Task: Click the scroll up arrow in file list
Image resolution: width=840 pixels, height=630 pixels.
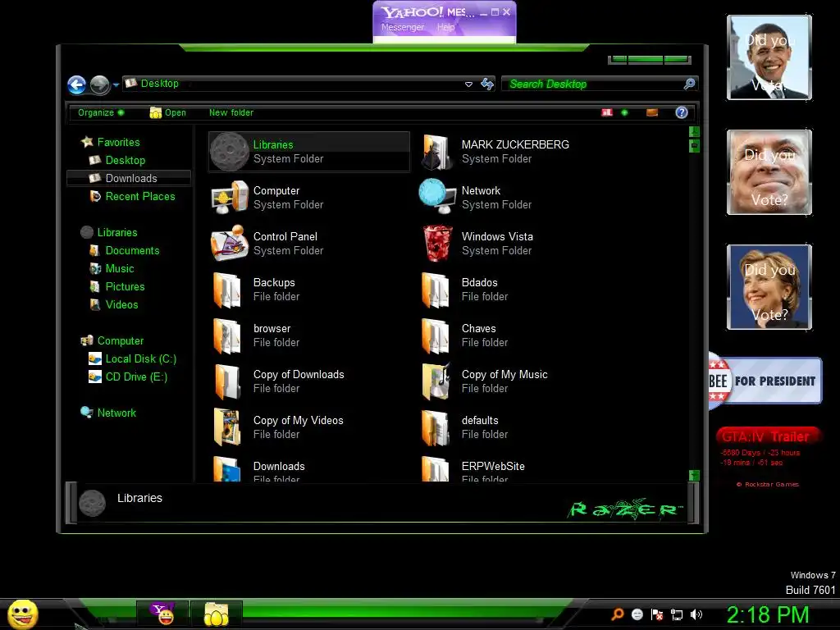Action: click(x=694, y=131)
